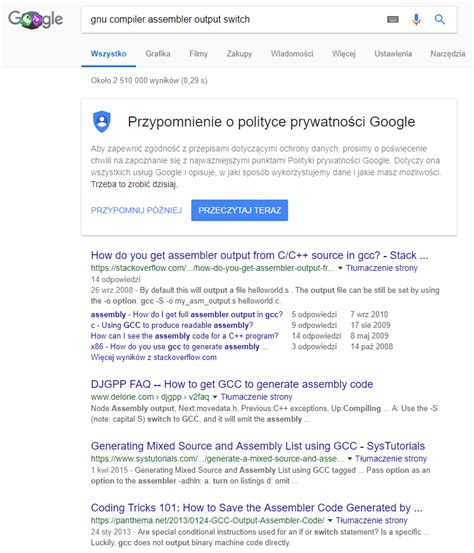
Task: Focus the search query input field
Action: tap(233, 19)
